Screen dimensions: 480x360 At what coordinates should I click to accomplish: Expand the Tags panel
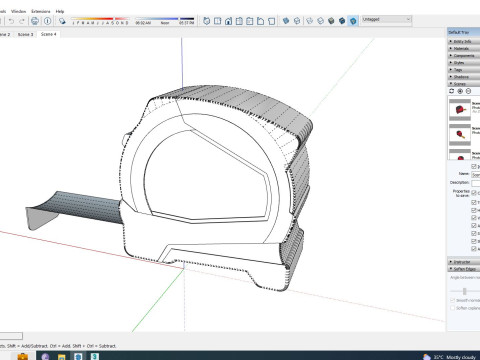coord(464,70)
